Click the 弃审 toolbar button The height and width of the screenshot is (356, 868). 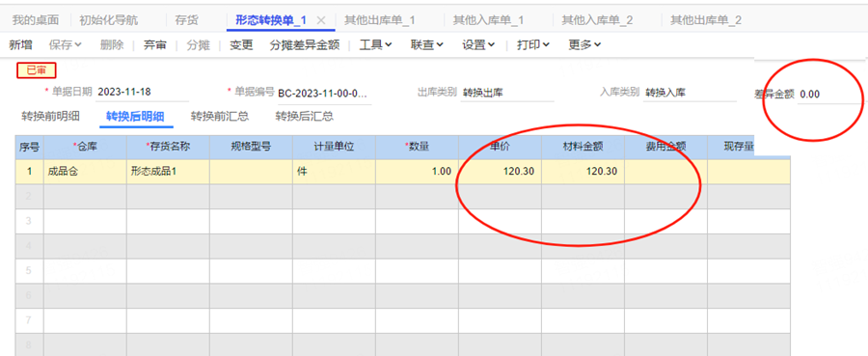click(x=155, y=45)
